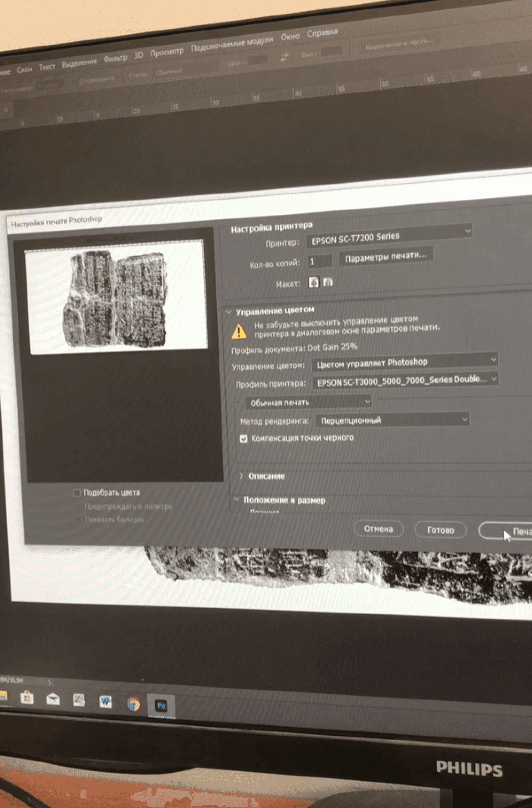The height and width of the screenshot is (808, 532).
Task: Open the 'Просмотр' menu
Action: [x=167, y=52]
